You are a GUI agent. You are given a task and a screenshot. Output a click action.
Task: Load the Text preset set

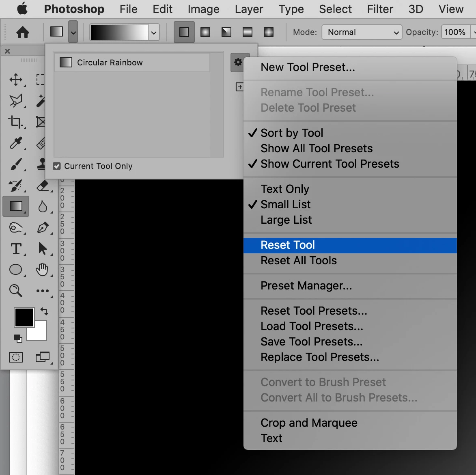click(350, 438)
